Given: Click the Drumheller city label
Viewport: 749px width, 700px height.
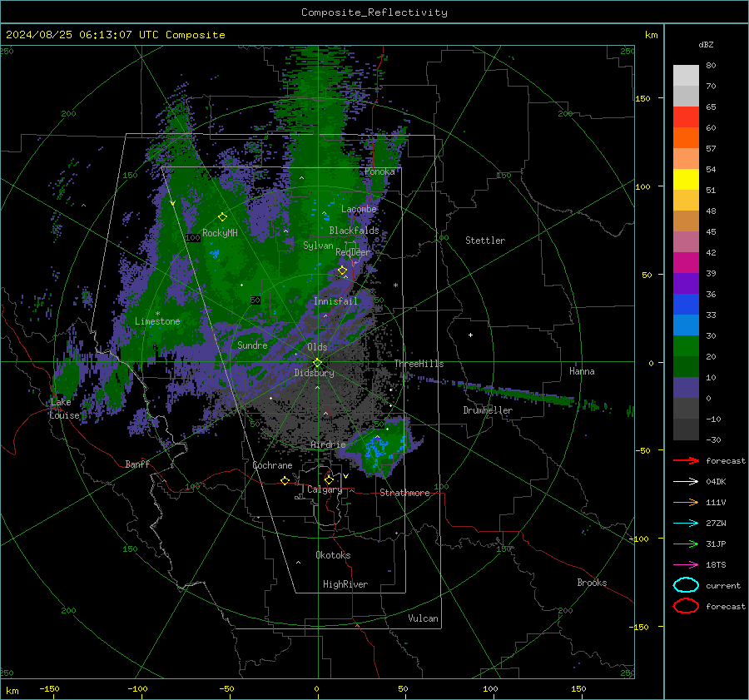Looking at the screenshot, I should pyautogui.click(x=488, y=410).
